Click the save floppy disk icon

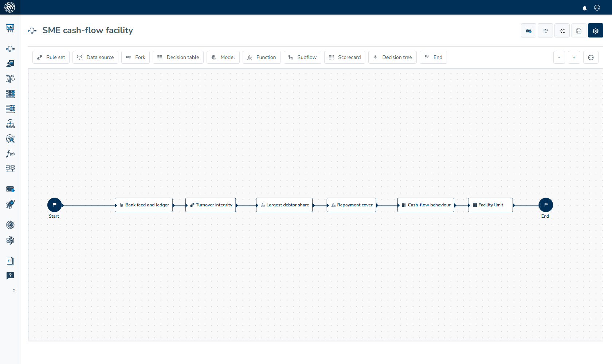click(579, 31)
